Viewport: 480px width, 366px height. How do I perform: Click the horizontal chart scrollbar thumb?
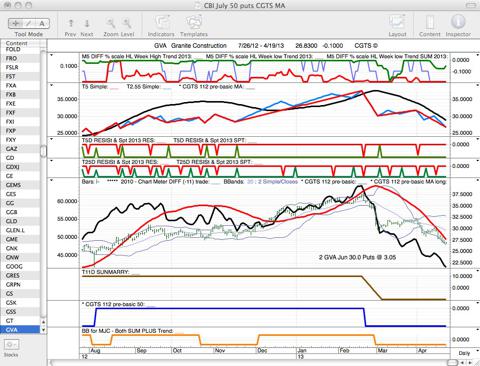(452, 363)
